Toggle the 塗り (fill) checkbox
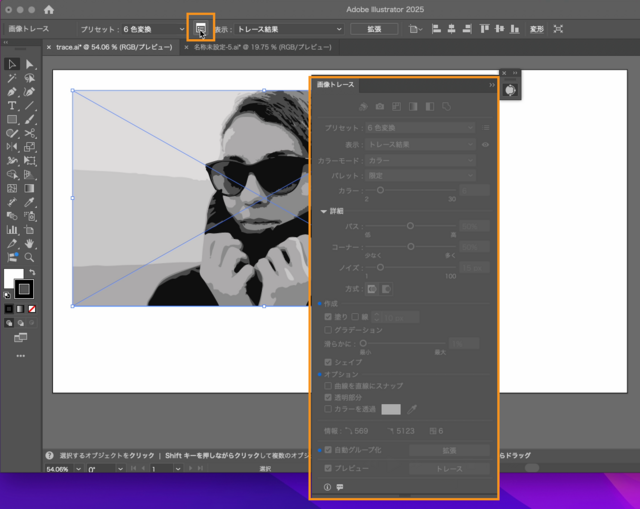640x509 pixels. click(328, 317)
